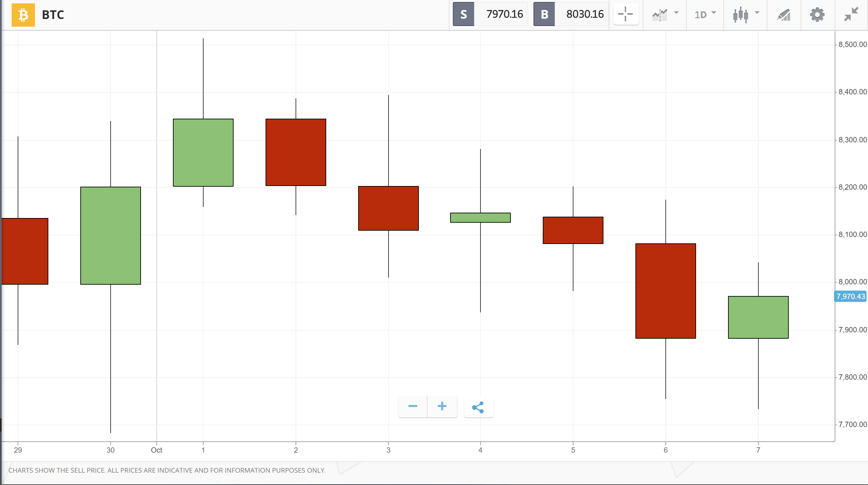Zoom in with the plus button

tap(442, 406)
